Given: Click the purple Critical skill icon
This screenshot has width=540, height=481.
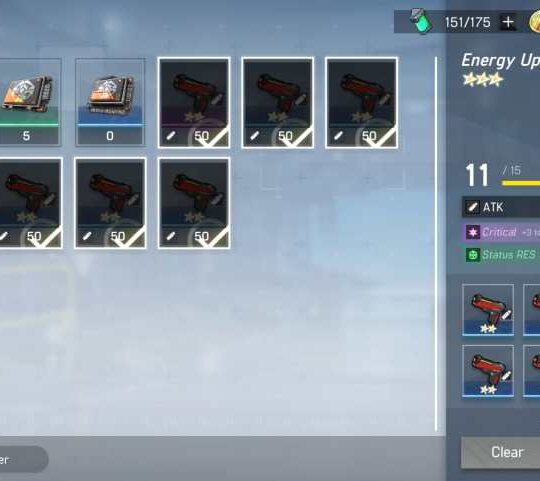Looking at the screenshot, I should 472,232.
